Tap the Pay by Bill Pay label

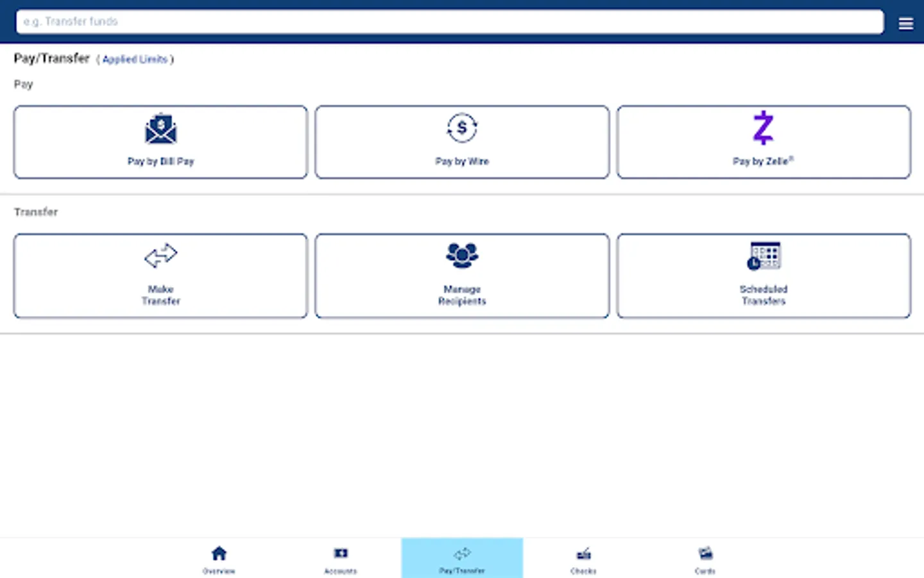160,161
